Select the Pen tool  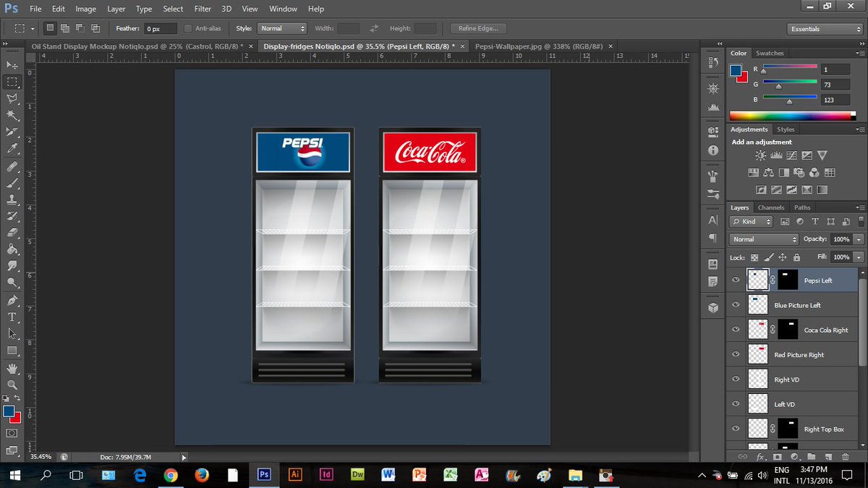12,300
